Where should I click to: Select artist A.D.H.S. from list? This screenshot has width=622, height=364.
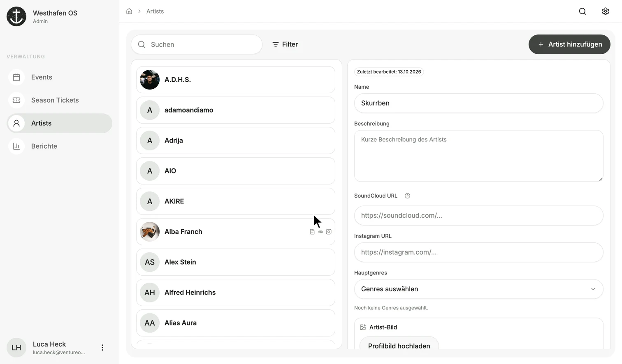[x=236, y=80]
